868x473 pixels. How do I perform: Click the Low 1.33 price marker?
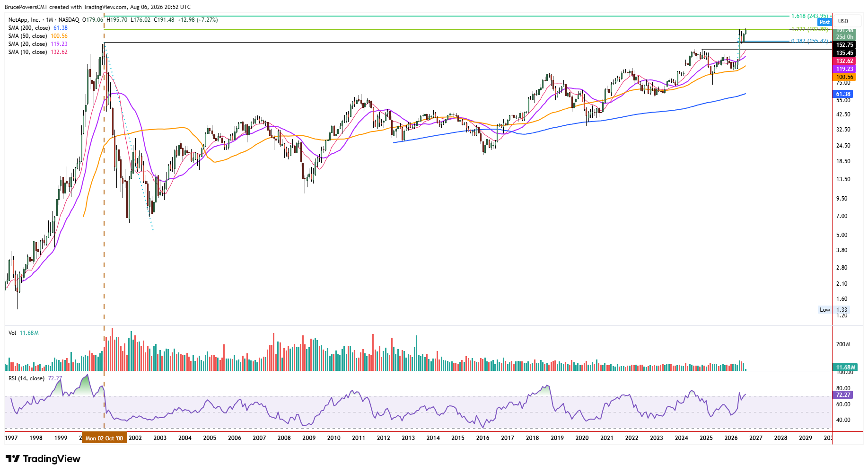click(x=834, y=310)
